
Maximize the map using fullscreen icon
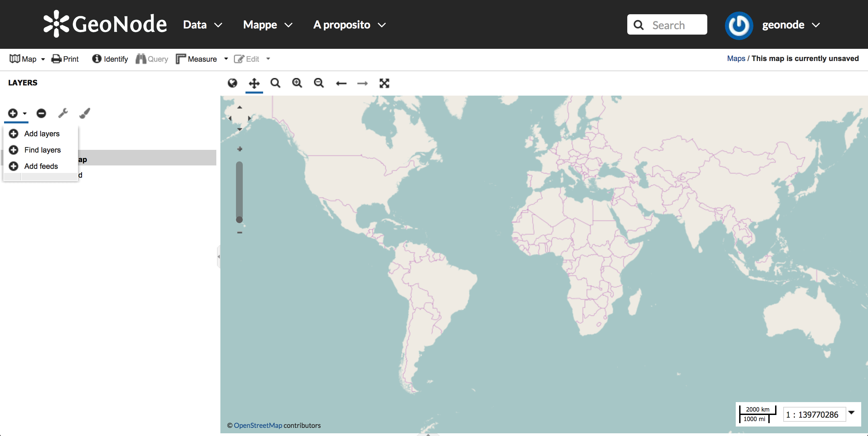pyautogui.click(x=384, y=83)
